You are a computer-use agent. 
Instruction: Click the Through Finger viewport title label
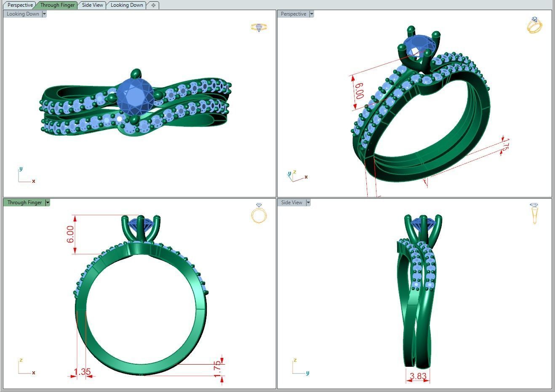click(24, 203)
